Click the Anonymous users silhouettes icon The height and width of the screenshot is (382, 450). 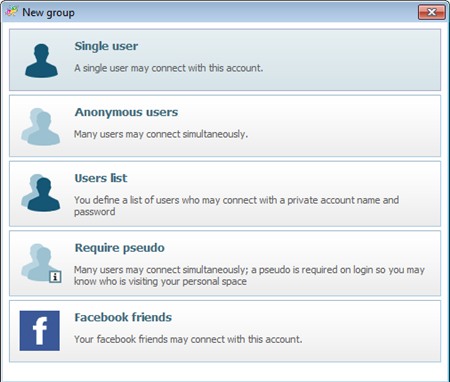40,127
